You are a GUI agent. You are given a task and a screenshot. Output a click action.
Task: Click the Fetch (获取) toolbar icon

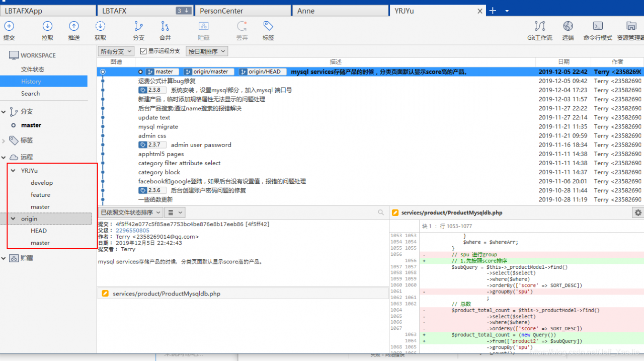(x=100, y=26)
